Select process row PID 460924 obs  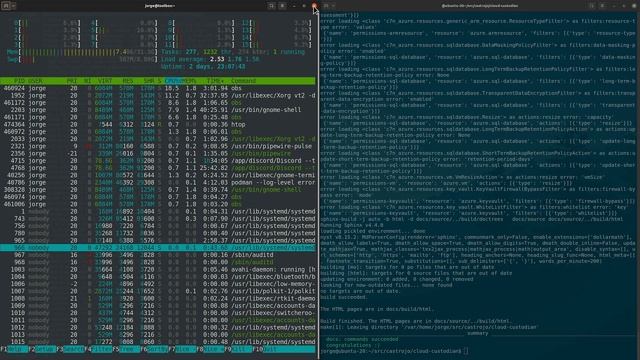point(158,88)
